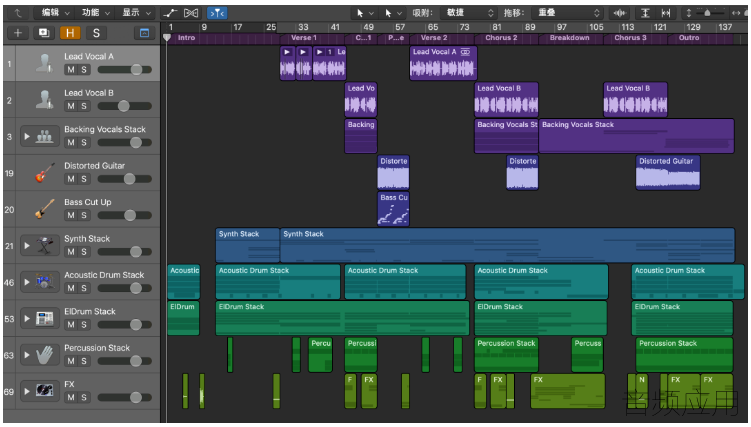
Task: Expand the ElDrum Stack disclosure triangle
Action: (x=27, y=318)
